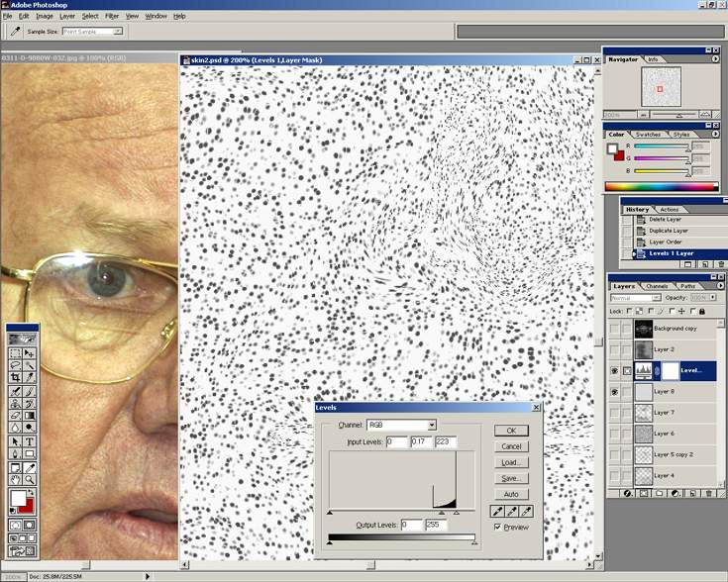Switch to the Channels tab
Viewport: 728px width, 582px height.
pyautogui.click(x=657, y=286)
